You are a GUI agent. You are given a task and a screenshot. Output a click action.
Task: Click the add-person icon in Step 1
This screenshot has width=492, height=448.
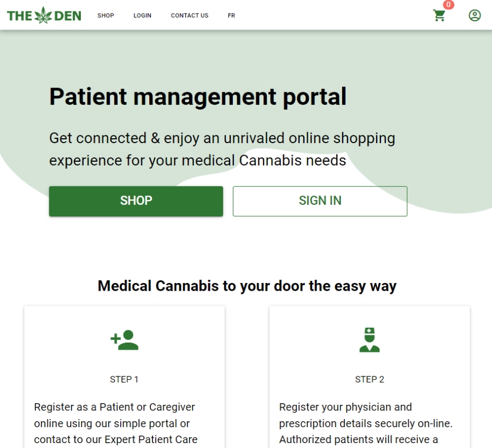pyautogui.click(x=124, y=340)
